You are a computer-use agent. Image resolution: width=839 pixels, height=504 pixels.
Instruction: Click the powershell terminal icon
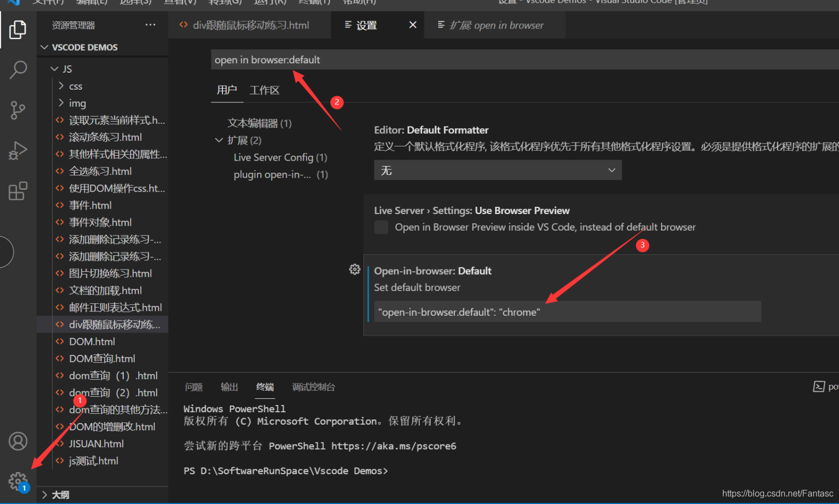[819, 387]
